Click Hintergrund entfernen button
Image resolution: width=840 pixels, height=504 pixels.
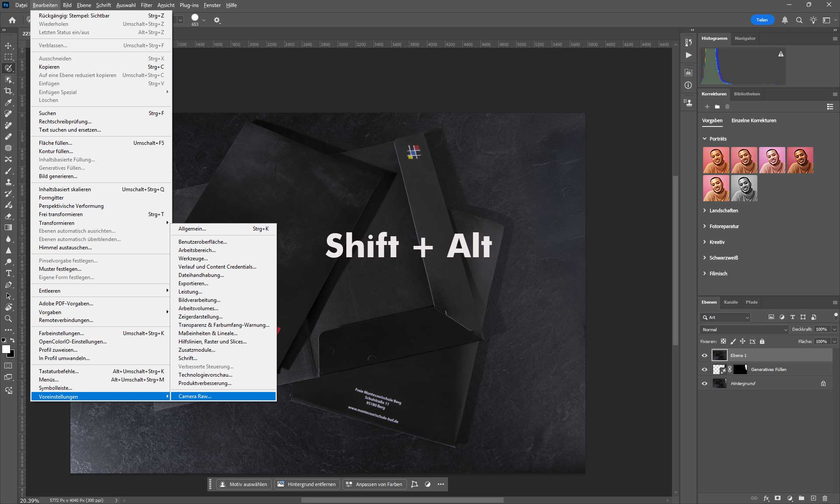pos(307,484)
